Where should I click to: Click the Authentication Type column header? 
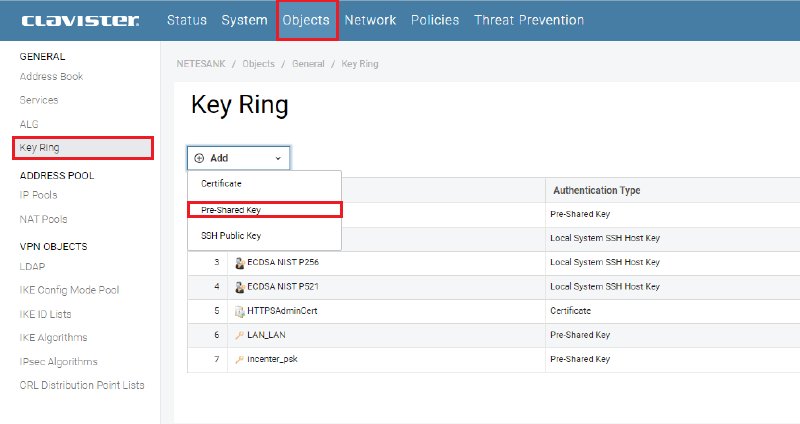(x=596, y=190)
